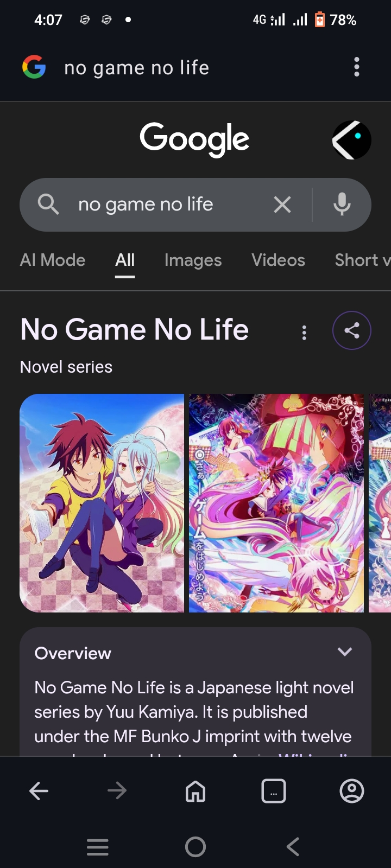
Task: Open browser three-dot overflow menu
Action: 357,67
